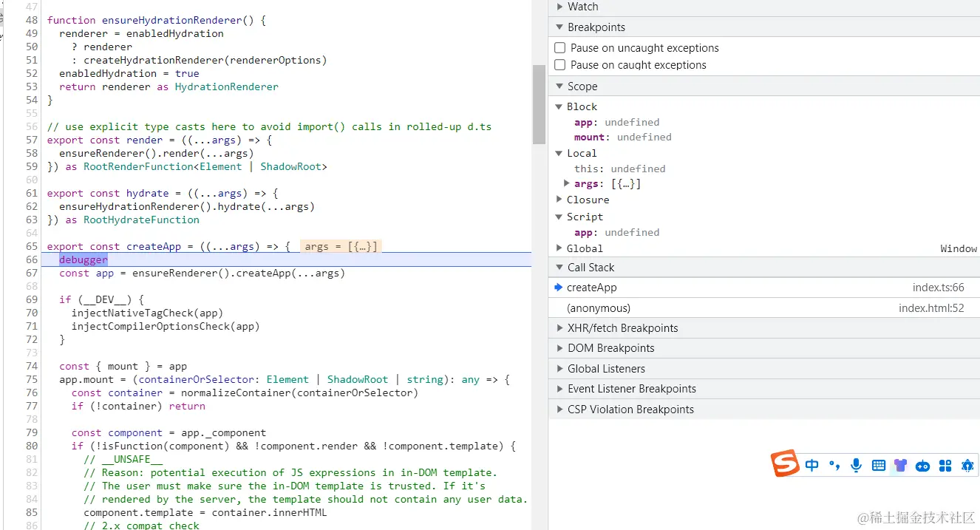Click 'app: undefined' in Block scope

click(x=616, y=122)
